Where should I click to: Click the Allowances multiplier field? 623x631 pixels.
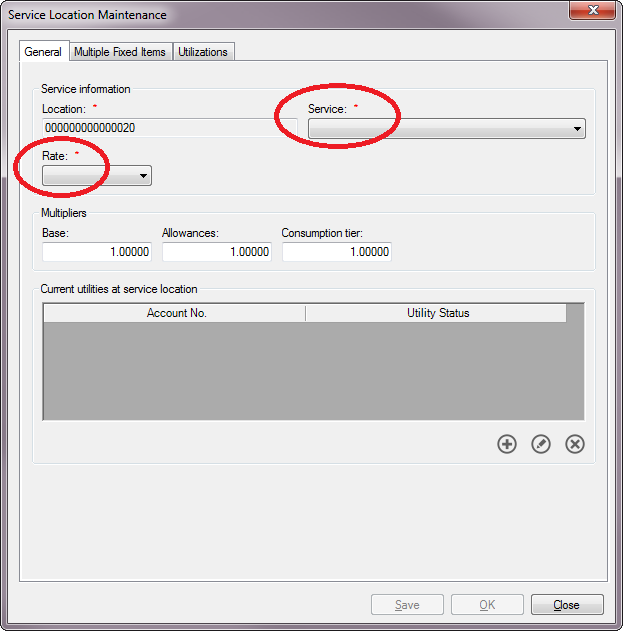[x=217, y=252]
